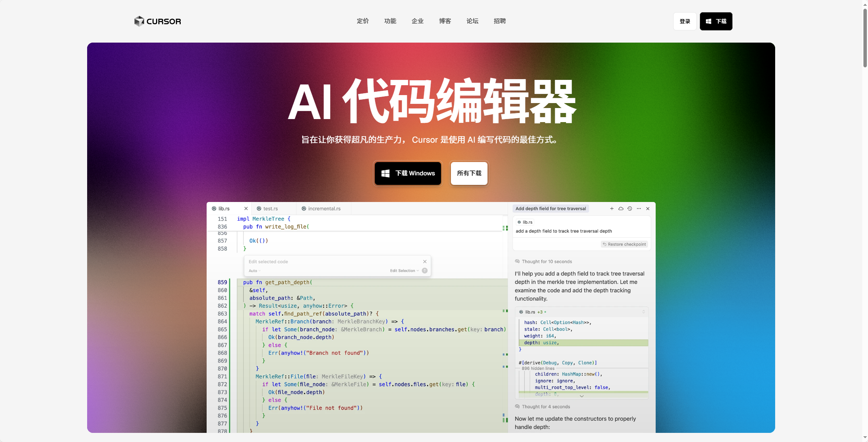Click the lib.rs file chip in chat message

[525, 222]
